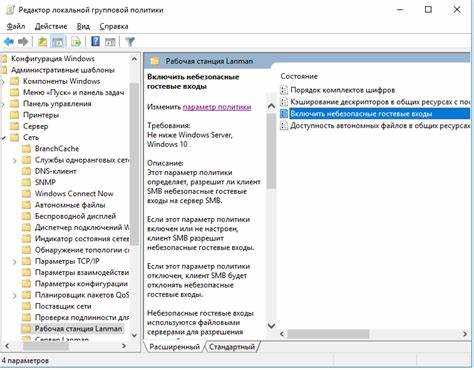Screen dimensions: 474x370
Task: Select policy Кэширование дескрипторов в общих ресурсах
Action: [x=380, y=102]
